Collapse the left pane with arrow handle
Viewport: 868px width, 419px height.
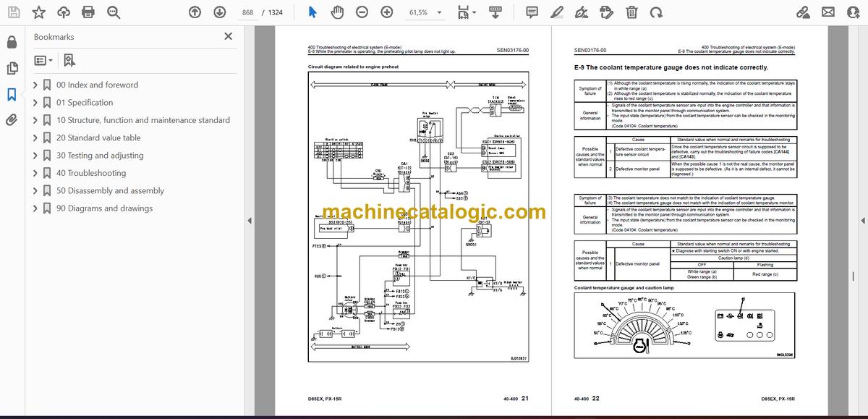[x=249, y=220]
